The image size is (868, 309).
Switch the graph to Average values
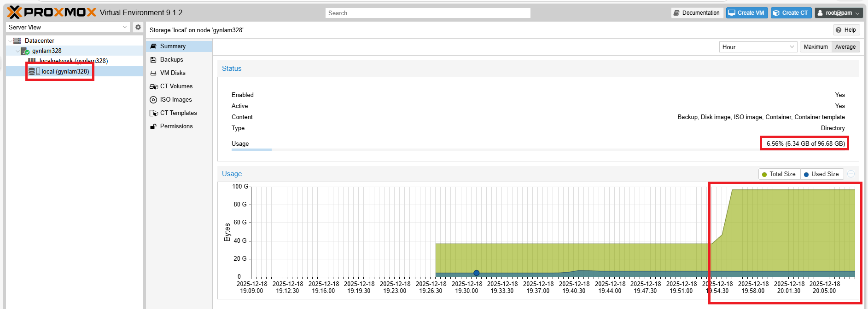[845, 47]
